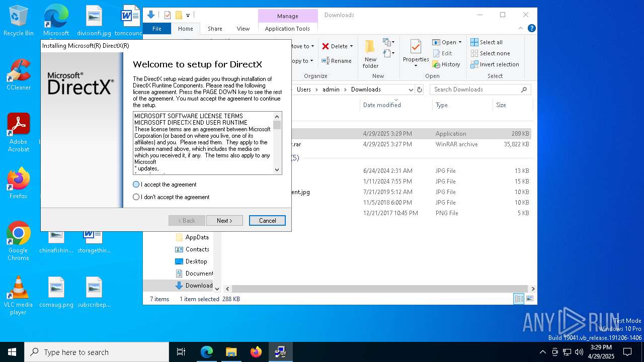Switch to Details view layout icon
This screenshot has height=362, width=644.
(x=519, y=299)
